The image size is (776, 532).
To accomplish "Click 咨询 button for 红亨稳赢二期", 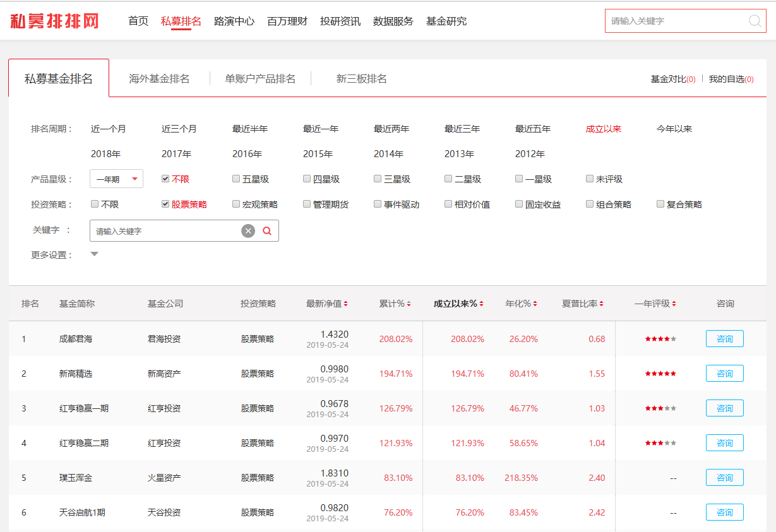I will coord(725,443).
